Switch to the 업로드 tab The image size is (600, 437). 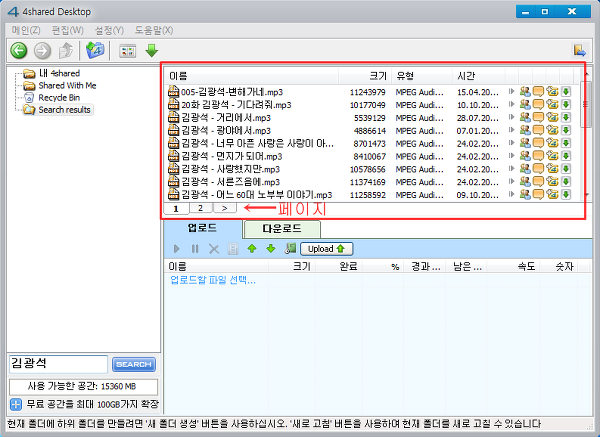tap(202, 228)
